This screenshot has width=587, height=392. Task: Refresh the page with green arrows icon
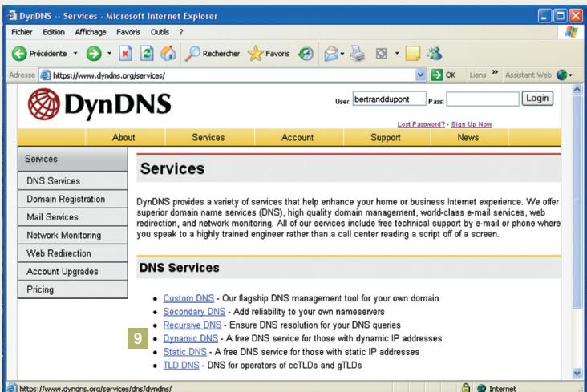coord(147,54)
